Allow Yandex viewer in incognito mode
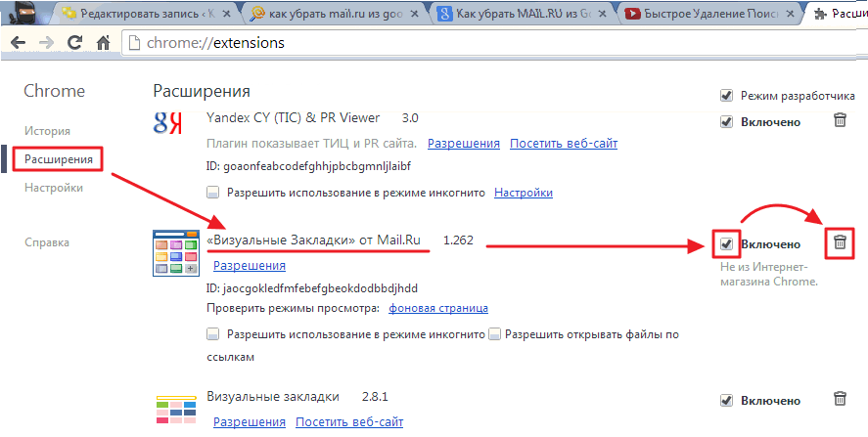The width and height of the screenshot is (868, 437). coord(213,193)
